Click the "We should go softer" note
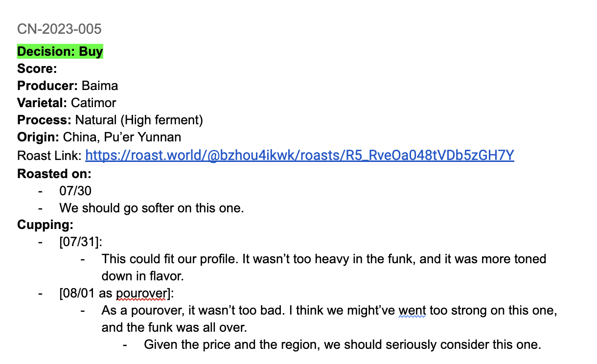Screen dimensions: 597x364 152,208
